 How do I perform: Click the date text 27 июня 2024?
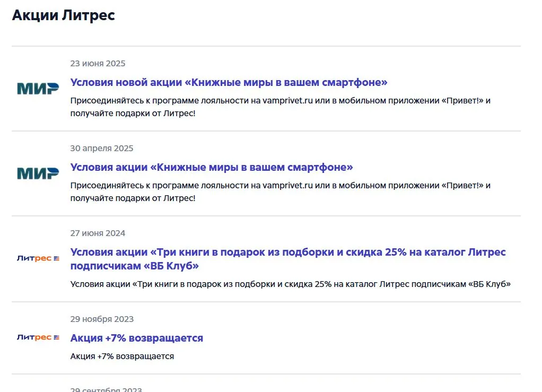[98, 233]
